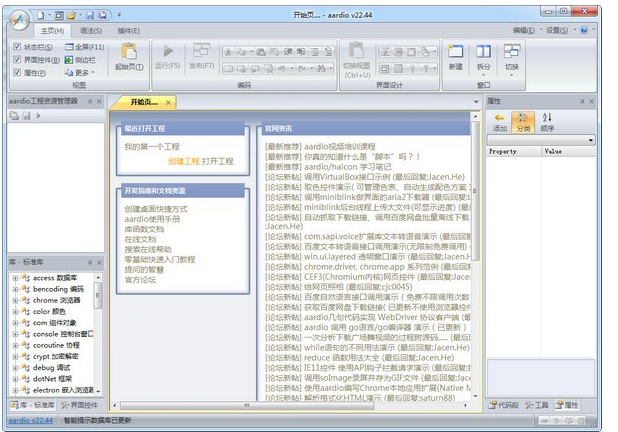Open the aardio使用手册 link

152,219
